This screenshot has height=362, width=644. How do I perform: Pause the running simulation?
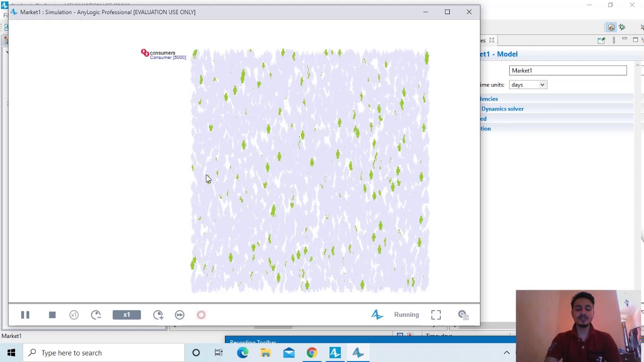click(25, 315)
